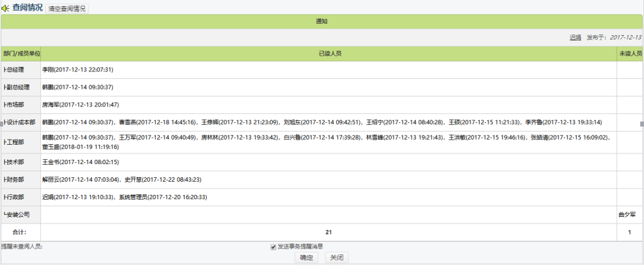Select the 设计成本部 department row
This screenshot has height=265, width=644.
(x=20, y=122)
